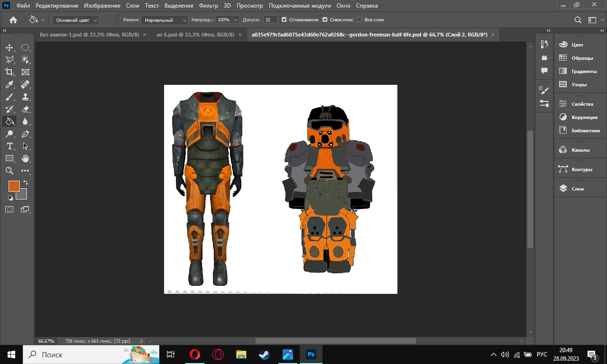Select the Brush tool
This screenshot has width=607, height=364.
(9, 97)
